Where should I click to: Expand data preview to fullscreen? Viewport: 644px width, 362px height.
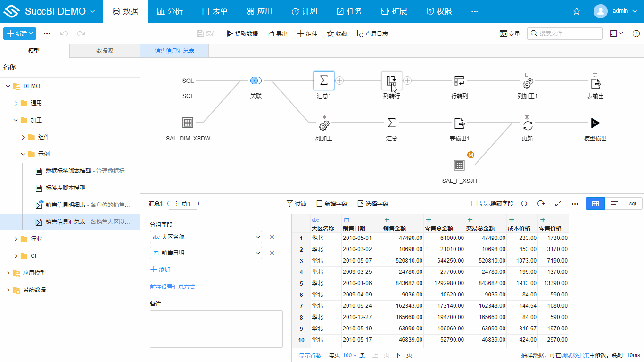tap(558, 204)
